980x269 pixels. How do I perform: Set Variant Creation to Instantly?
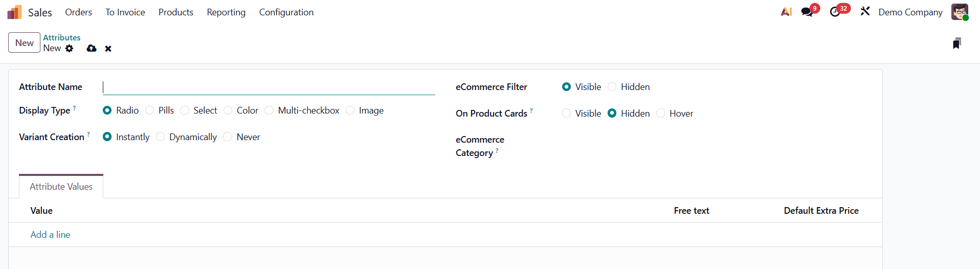(x=107, y=137)
